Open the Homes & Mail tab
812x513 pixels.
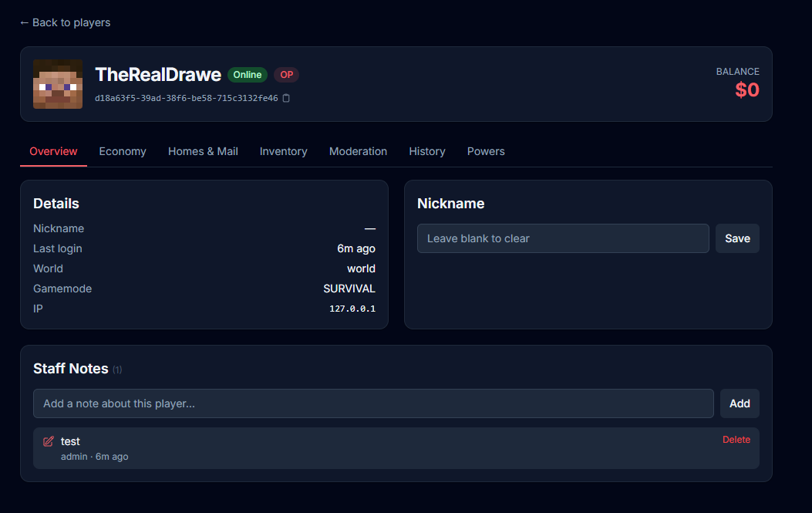(x=203, y=151)
